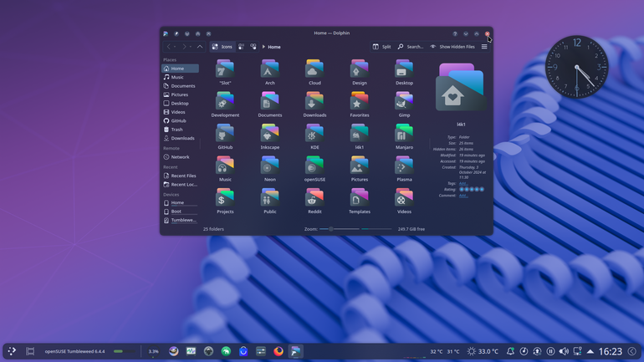Viewport: 644px width, 362px height.
Task: Open the Plasma folder
Action: tap(404, 169)
